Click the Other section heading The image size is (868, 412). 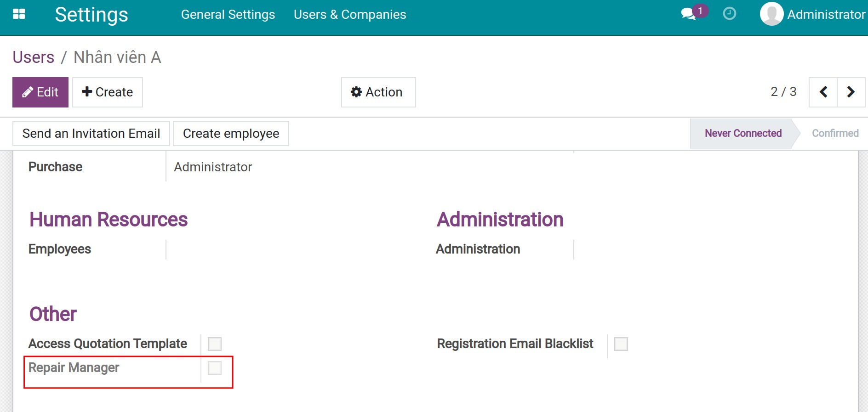pos(53,314)
